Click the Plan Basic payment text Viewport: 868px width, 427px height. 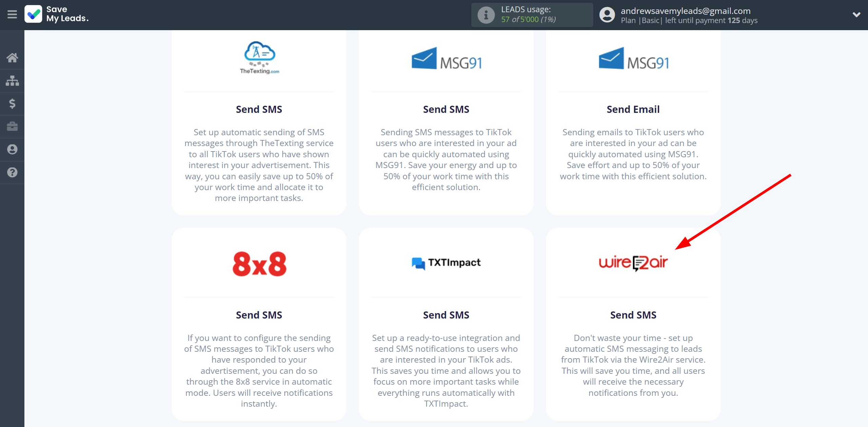click(x=689, y=21)
